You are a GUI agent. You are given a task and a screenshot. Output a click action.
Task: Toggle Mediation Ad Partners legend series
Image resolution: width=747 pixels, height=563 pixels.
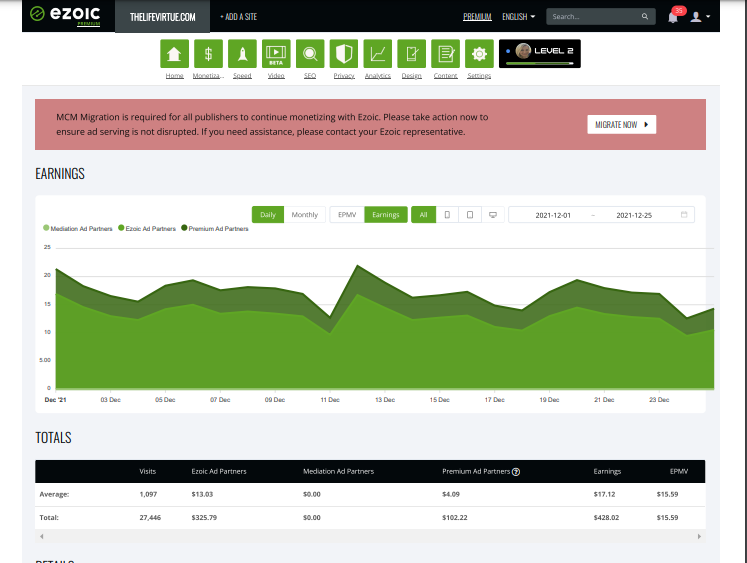click(x=78, y=229)
